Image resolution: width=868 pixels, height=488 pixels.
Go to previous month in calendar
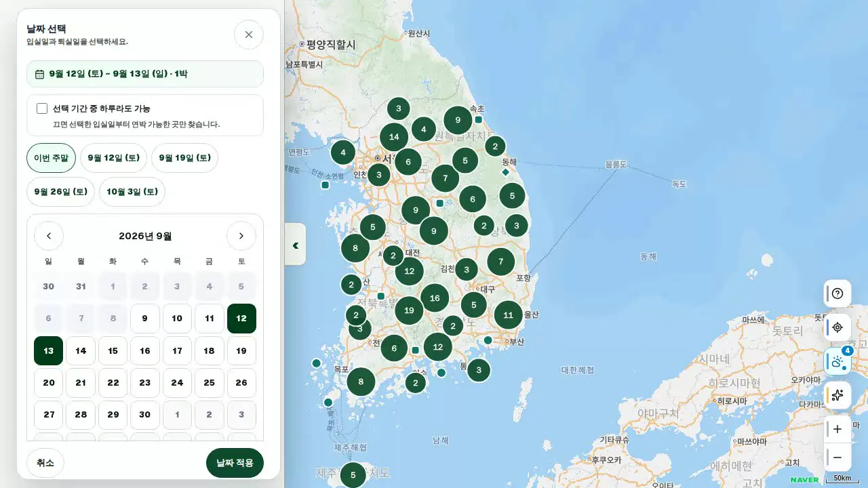[x=49, y=236]
